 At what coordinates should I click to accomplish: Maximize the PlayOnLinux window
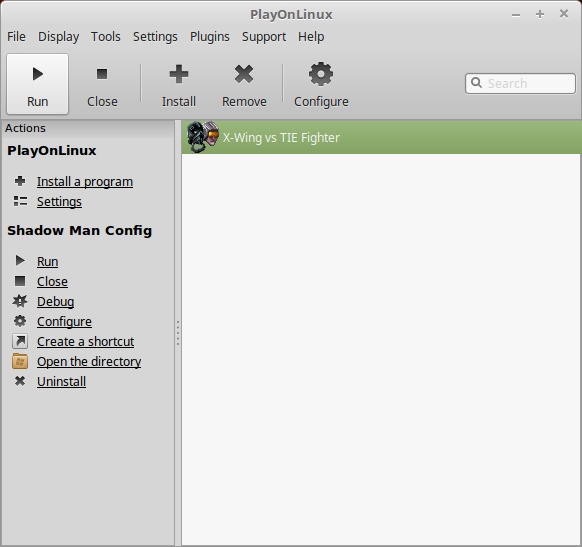pyautogui.click(x=540, y=14)
